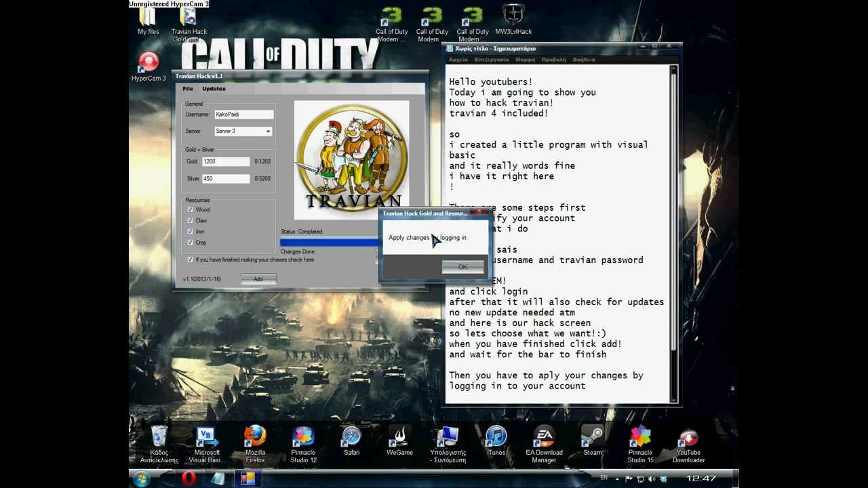Image resolution: width=868 pixels, height=488 pixels.
Task: Click the Silver amount field
Action: click(x=226, y=179)
